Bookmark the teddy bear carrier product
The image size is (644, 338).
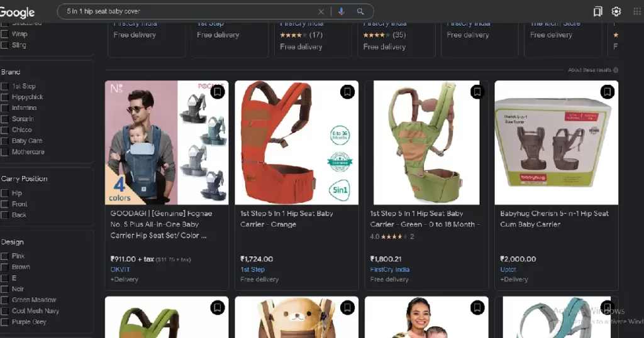[x=347, y=308]
